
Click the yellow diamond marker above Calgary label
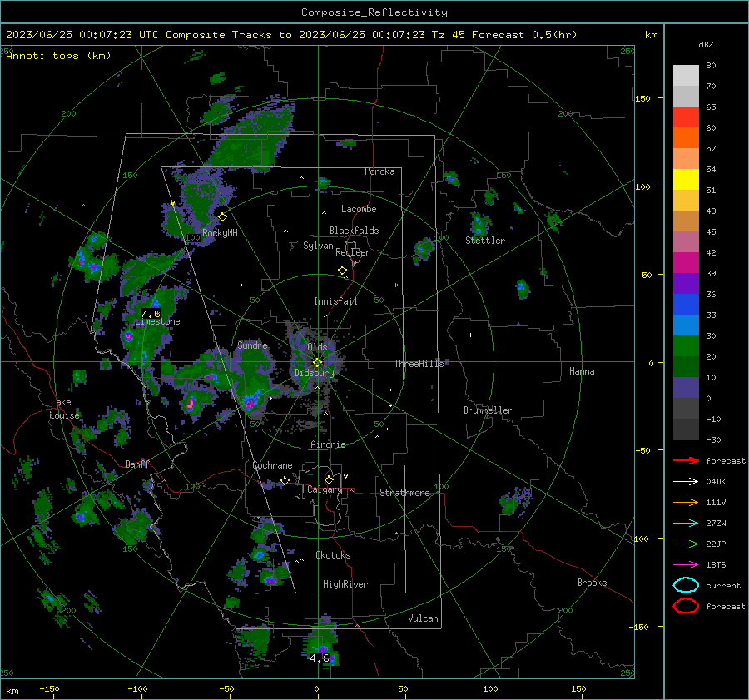(x=329, y=479)
